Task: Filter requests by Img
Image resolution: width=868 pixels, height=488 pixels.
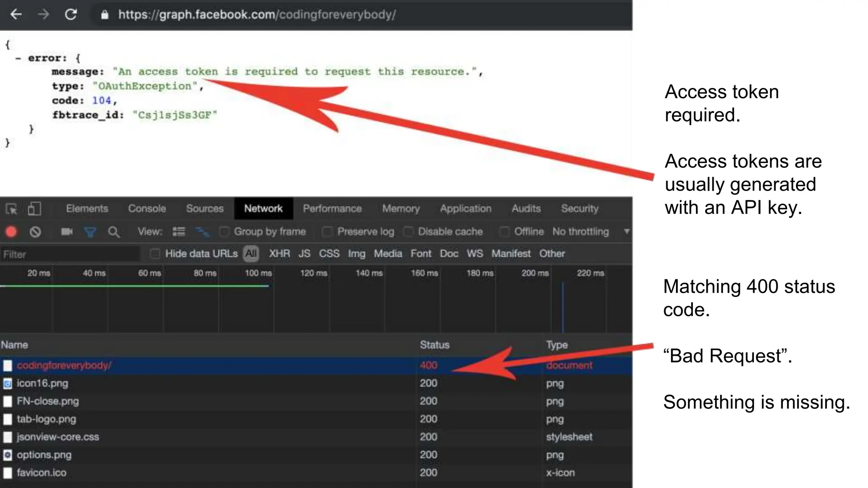Action: (356, 254)
